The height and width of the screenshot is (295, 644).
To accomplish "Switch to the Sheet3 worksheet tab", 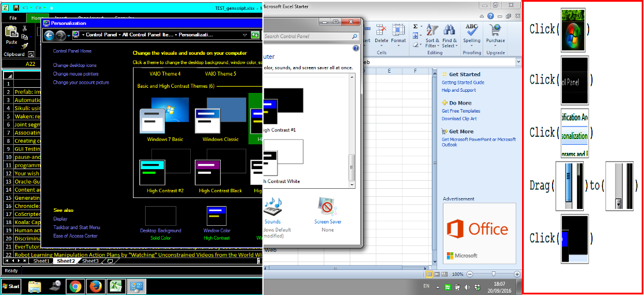I will point(90,261).
